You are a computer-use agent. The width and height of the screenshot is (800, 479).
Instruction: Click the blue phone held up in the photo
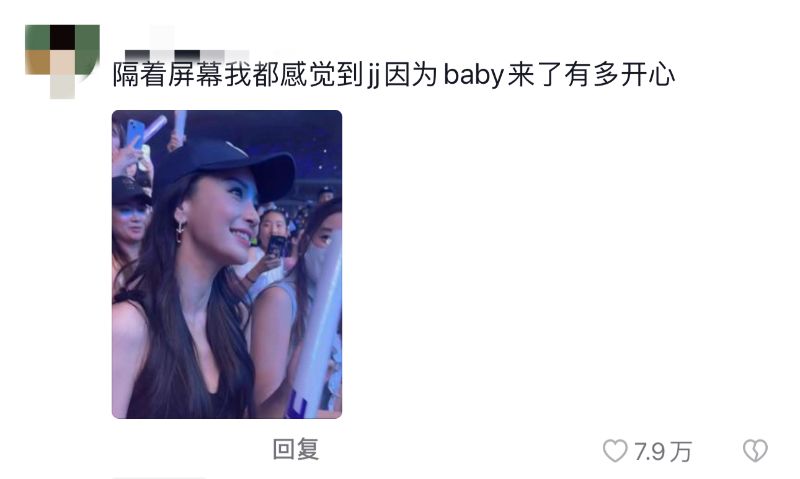click(x=136, y=133)
